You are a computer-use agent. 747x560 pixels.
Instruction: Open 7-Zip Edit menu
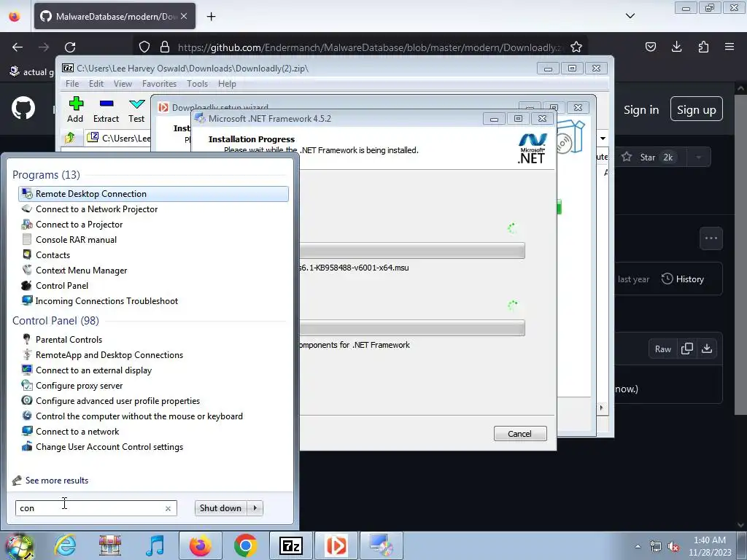click(96, 84)
